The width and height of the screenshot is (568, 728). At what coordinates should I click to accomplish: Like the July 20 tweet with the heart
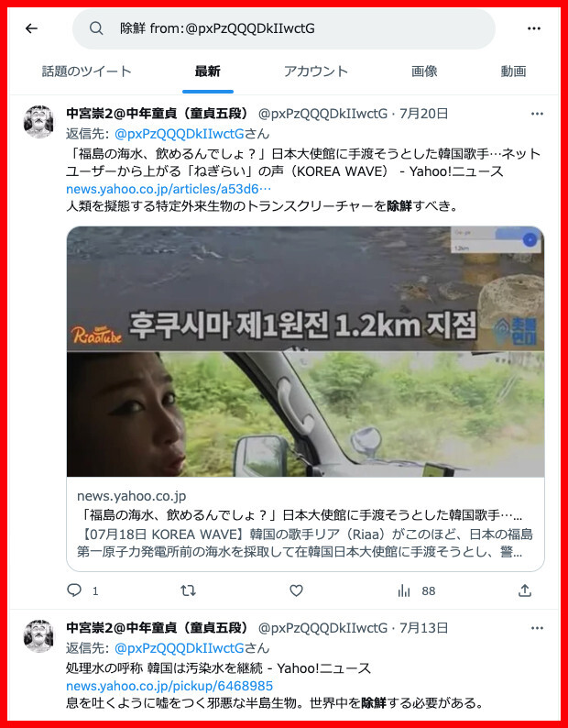pyautogui.click(x=296, y=590)
